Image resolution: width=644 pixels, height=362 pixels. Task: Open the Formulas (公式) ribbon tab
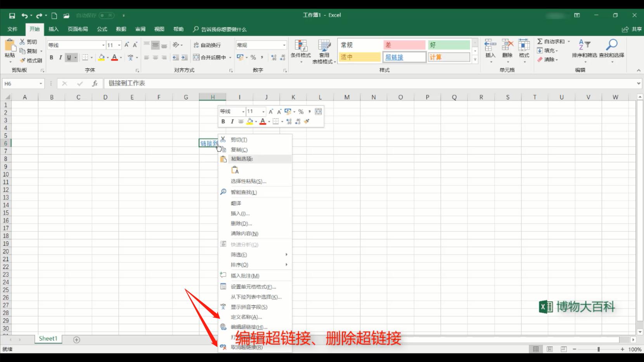pos(102,29)
